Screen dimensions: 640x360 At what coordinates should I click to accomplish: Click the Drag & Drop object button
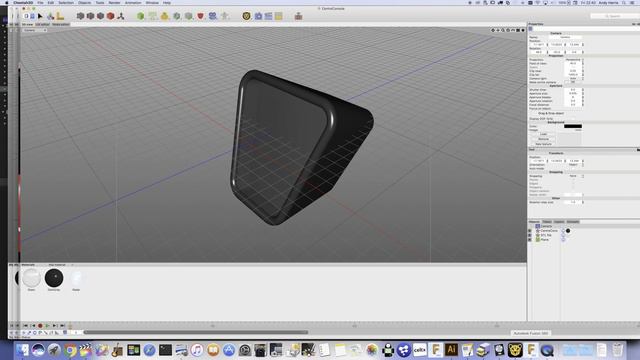point(550,113)
